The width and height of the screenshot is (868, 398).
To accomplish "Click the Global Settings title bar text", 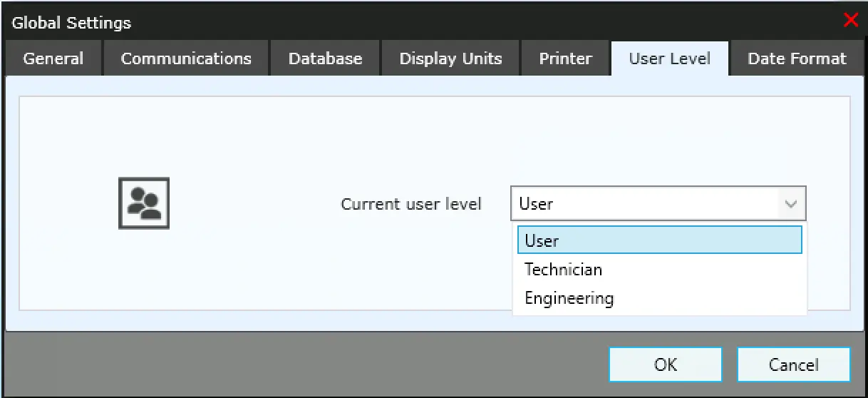I will click(x=72, y=23).
